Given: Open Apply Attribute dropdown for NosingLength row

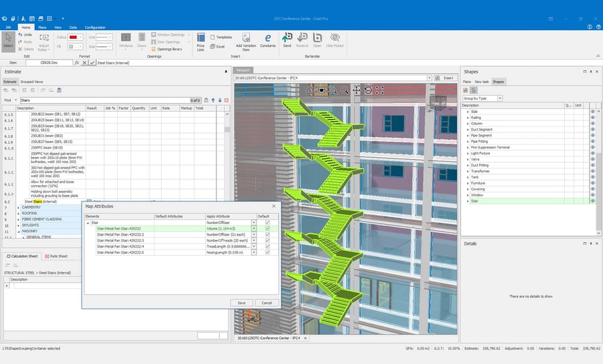Looking at the screenshot, I should [x=254, y=252].
